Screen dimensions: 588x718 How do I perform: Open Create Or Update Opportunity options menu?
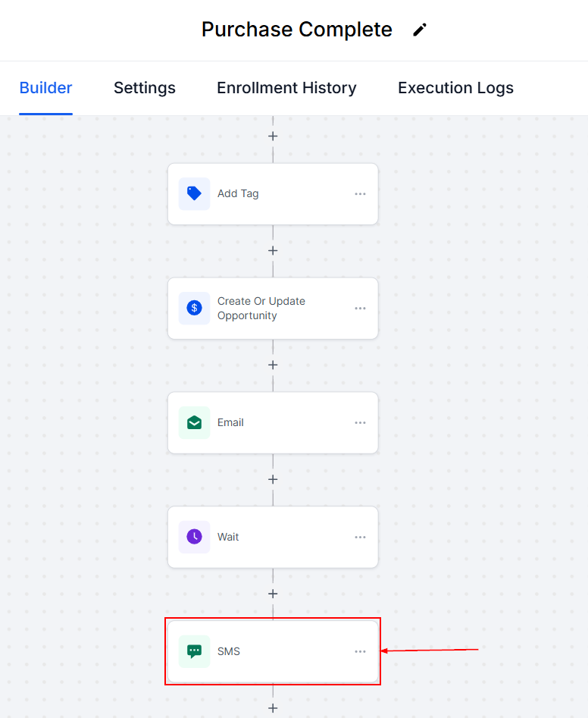[x=360, y=309]
